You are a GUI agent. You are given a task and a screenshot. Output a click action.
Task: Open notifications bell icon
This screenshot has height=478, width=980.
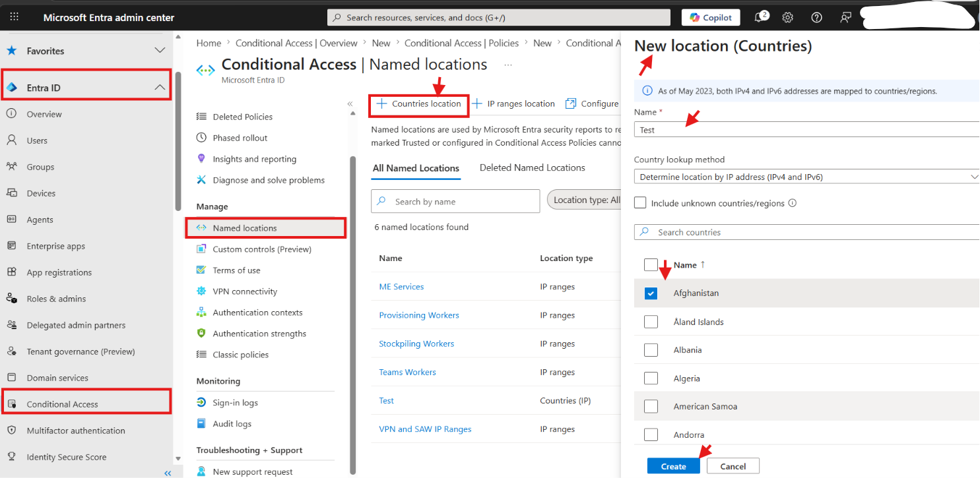[760, 17]
